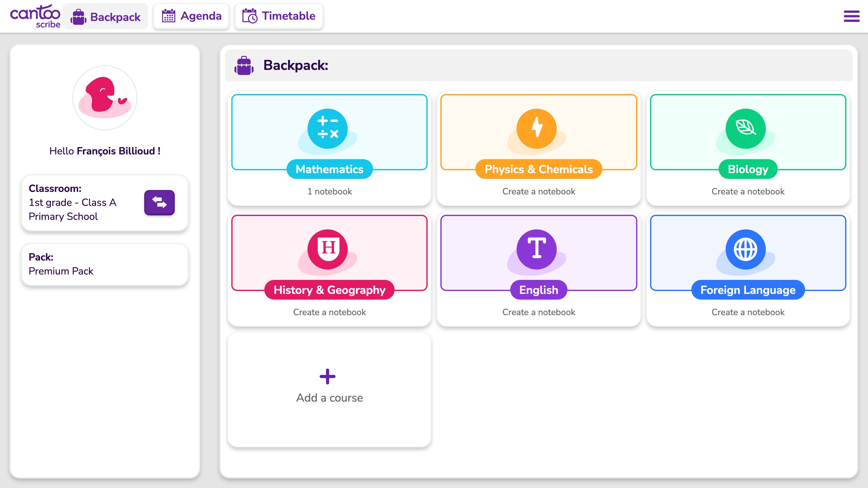This screenshot has width=868, height=488.
Task: Click the Foreign Language globe icon
Action: (x=745, y=249)
